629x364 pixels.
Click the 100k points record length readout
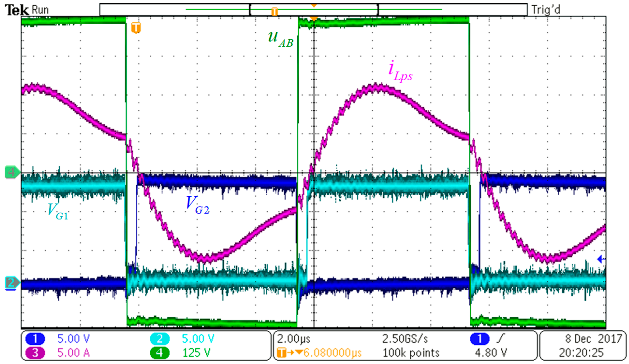coord(411,353)
